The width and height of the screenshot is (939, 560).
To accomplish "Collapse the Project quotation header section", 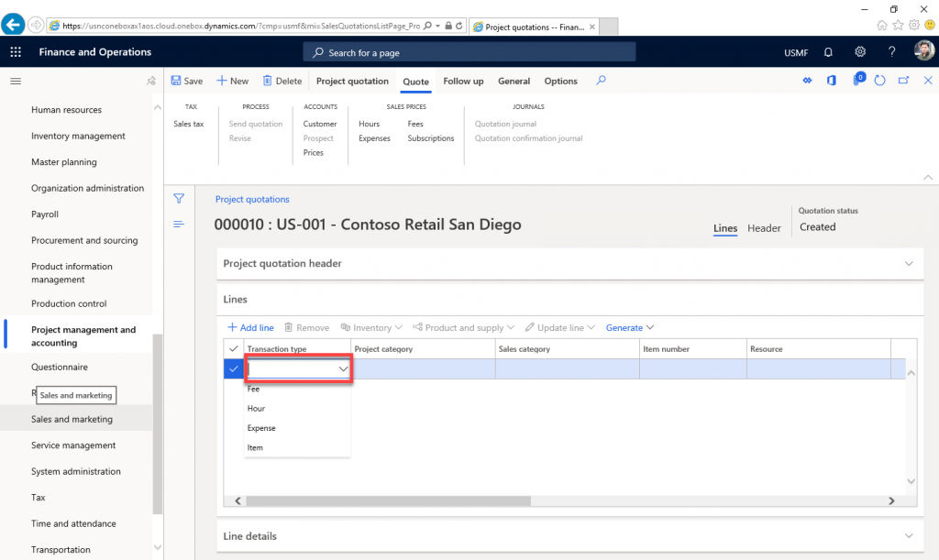I will pos(909,262).
